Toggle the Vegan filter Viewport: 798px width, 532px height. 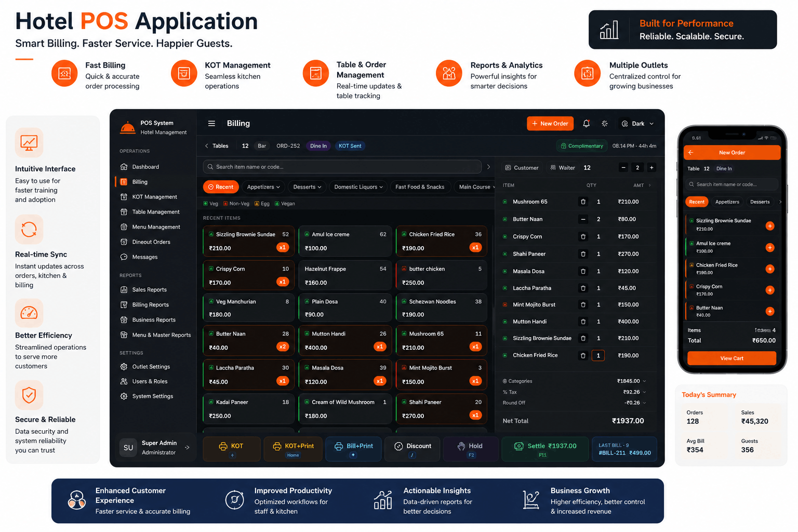coord(285,204)
